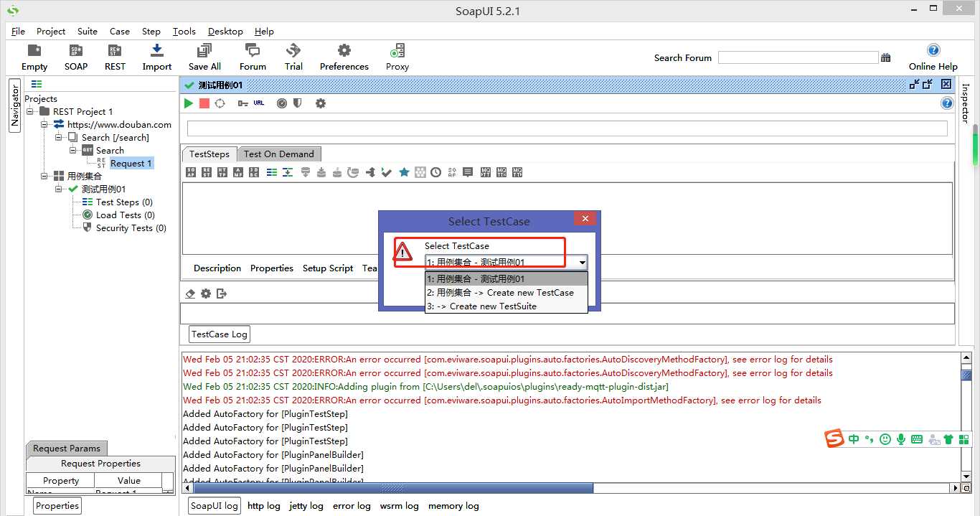Open the error log tab
This screenshot has height=516, width=980.
pyautogui.click(x=352, y=506)
